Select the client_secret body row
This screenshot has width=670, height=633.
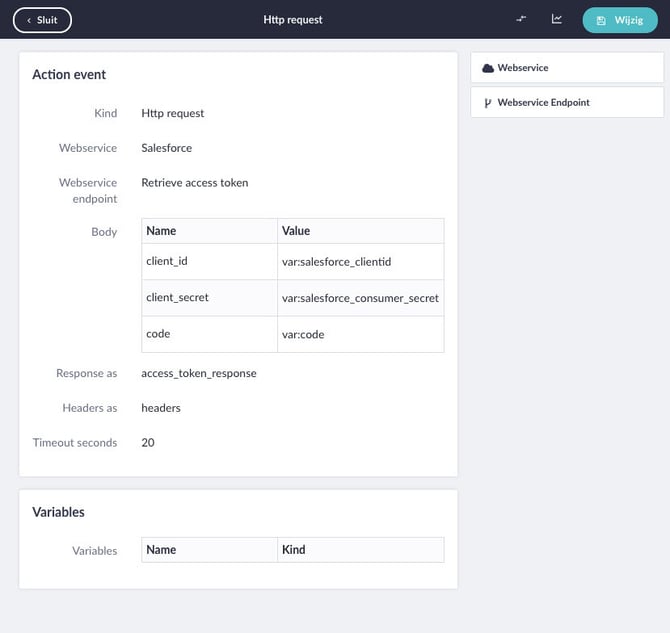pyautogui.click(x=293, y=298)
